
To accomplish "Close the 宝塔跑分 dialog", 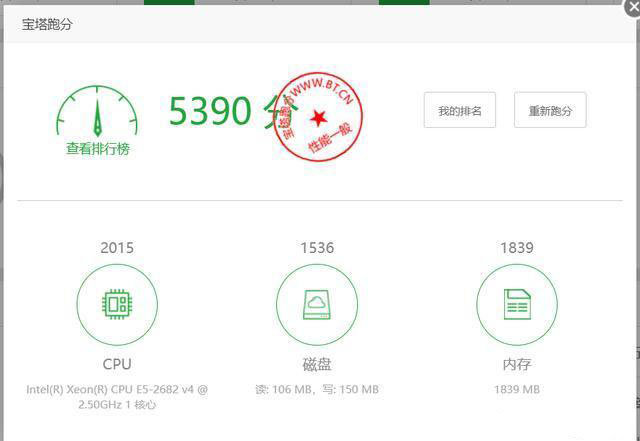I will point(632,7).
